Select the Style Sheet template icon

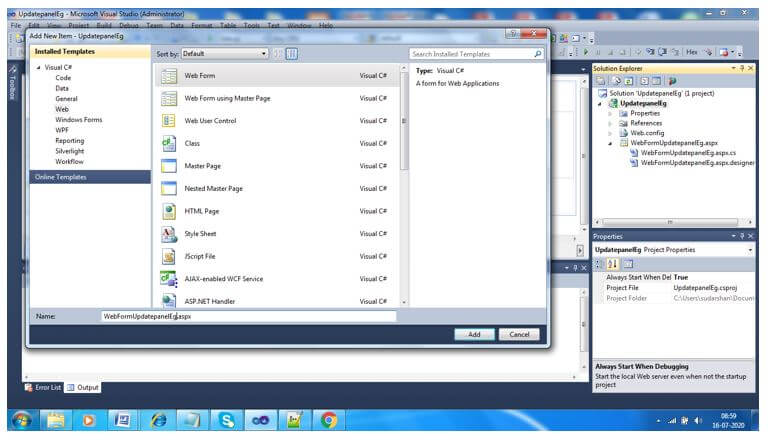click(169, 234)
